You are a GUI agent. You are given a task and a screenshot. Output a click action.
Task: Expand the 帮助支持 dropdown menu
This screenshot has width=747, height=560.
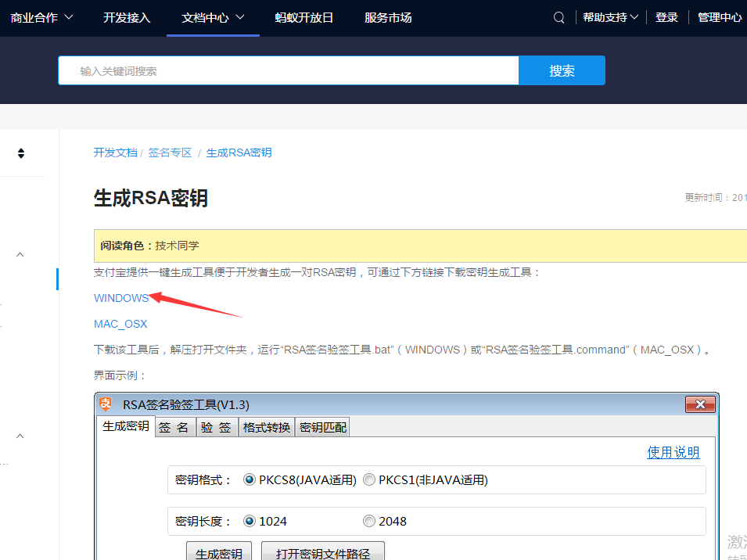point(610,18)
